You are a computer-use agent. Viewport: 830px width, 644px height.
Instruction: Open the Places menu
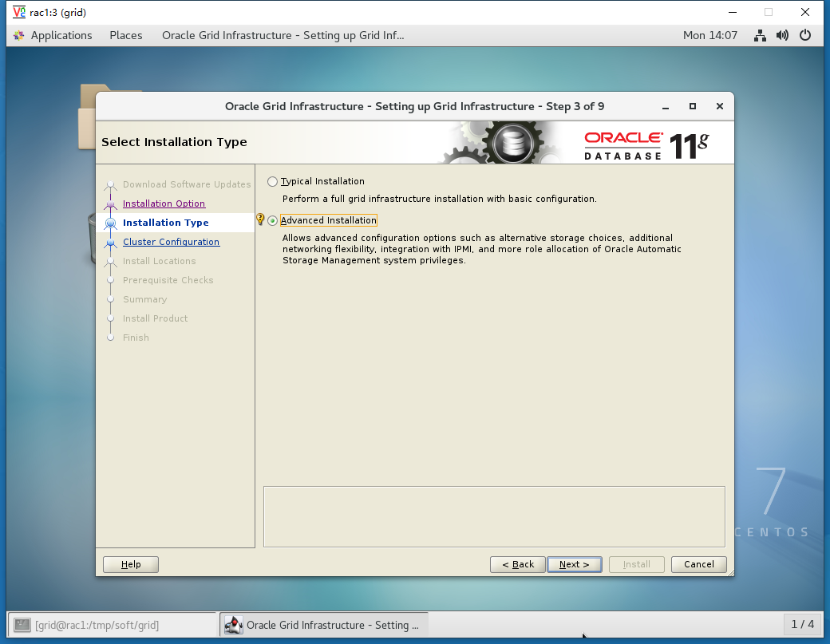126,35
